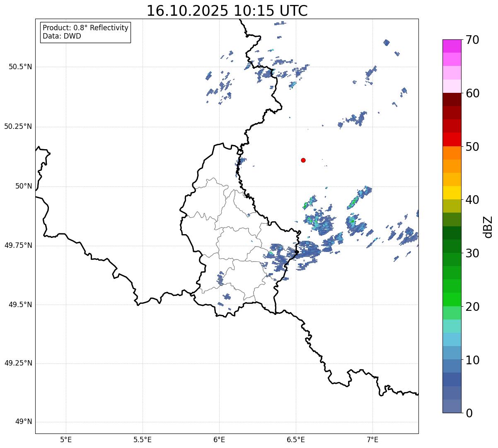The width and height of the screenshot is (498, 448).
Task: Click the colorbar 50 tick label
Action: pyautogui.click(x=472, y=147)
